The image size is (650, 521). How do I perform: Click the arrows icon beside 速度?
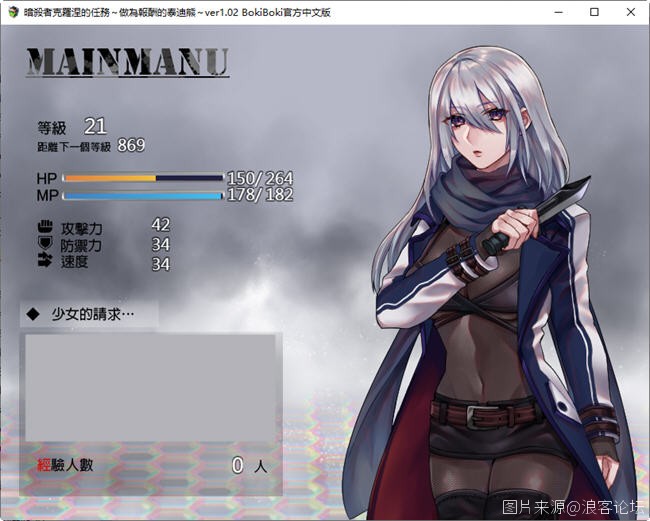coord(44,262)
